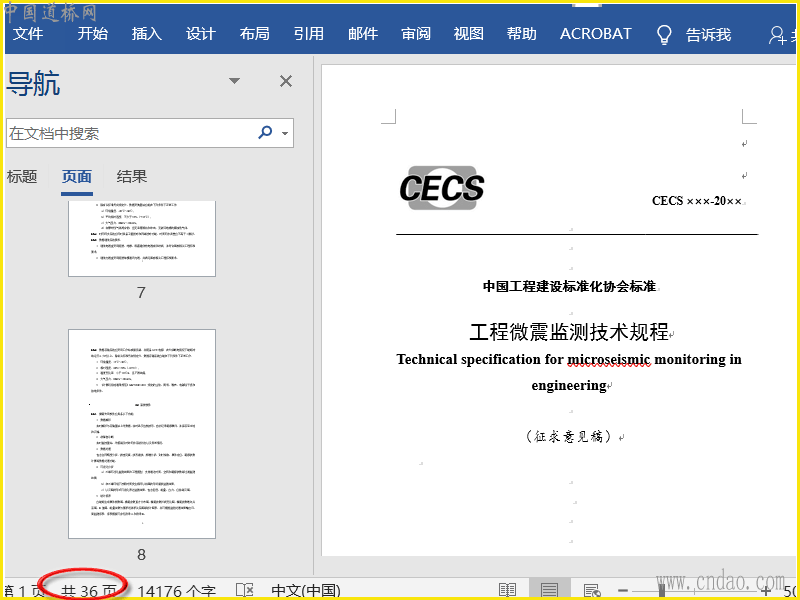The image size is (800, 600).
Task: Switch to the 开始 ribbon tab
Action: point(93,34)
